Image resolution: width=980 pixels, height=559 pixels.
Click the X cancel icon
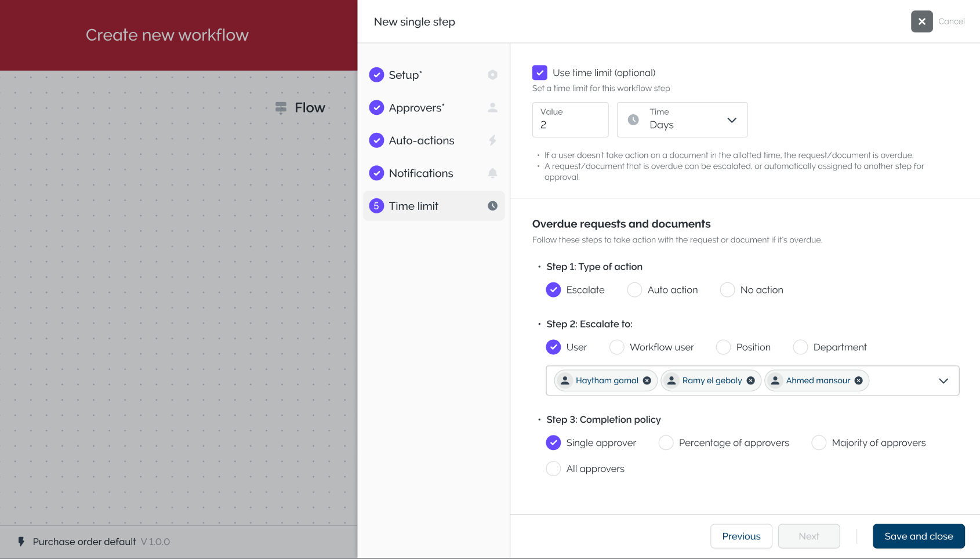(x=921, y=21)
